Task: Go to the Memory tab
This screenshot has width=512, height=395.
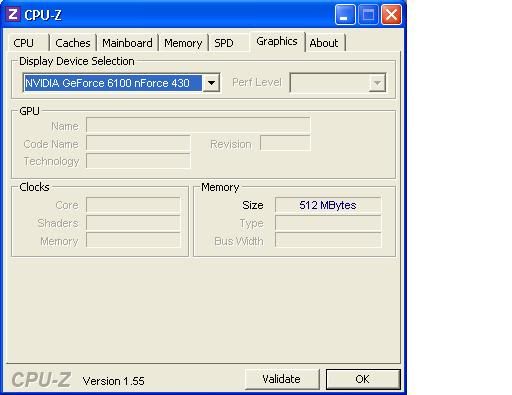Action: (183, 43)
